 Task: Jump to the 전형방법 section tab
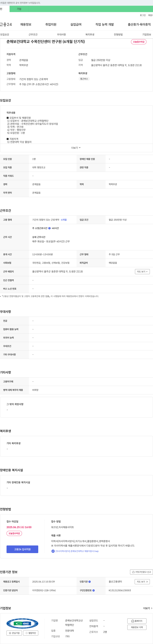pyautogui.click(x=118, y=34)
